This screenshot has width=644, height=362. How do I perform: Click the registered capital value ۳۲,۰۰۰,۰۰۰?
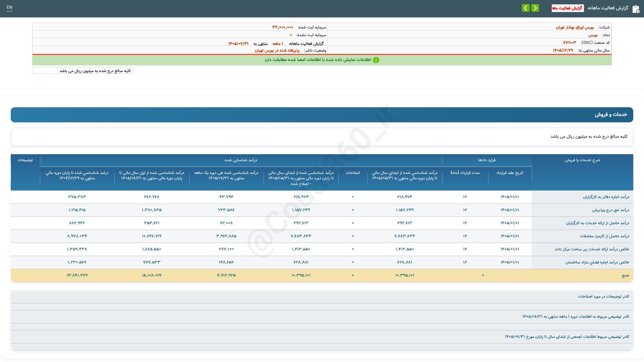pyautogui.click(x=282, y=27)
